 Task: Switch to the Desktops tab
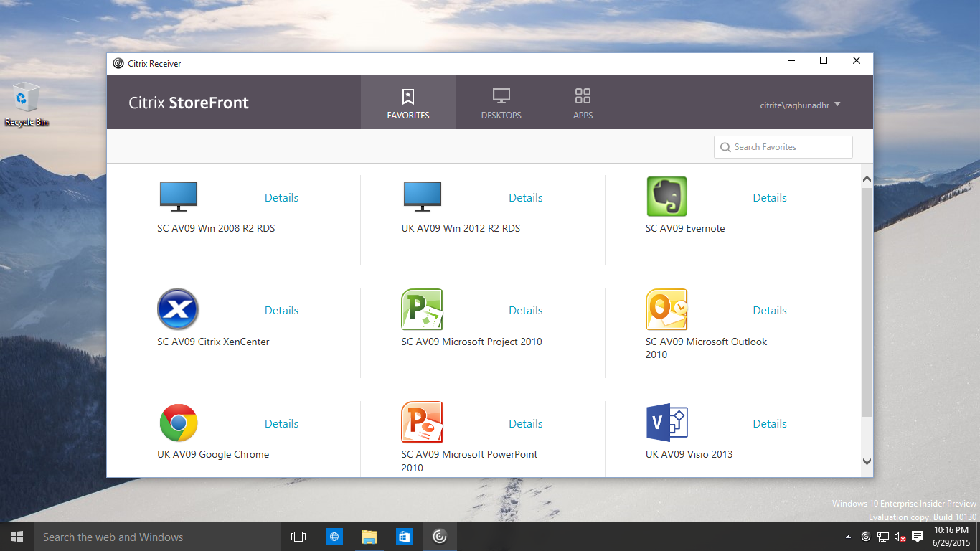501,103
